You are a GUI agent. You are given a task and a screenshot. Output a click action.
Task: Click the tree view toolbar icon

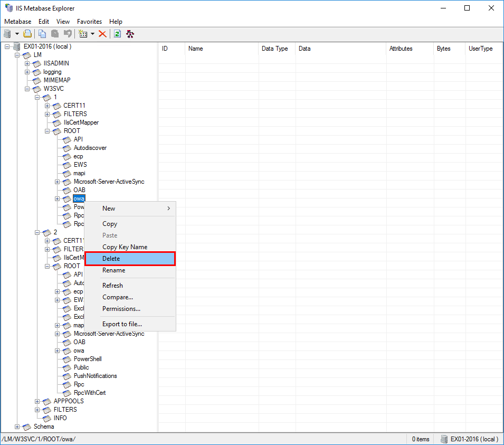coord(130,33)
